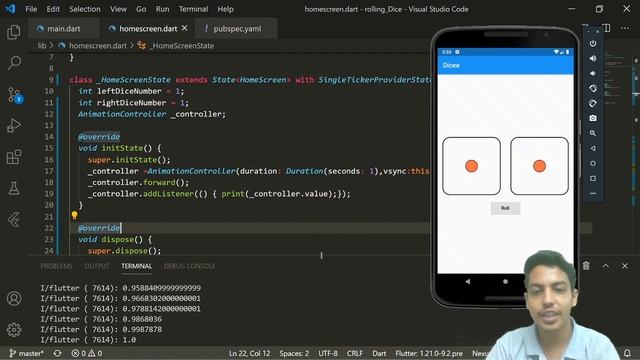Click the emulator toolbar back triangle
The width and height of the screenshot is (640, 360).
pos(593,148)
